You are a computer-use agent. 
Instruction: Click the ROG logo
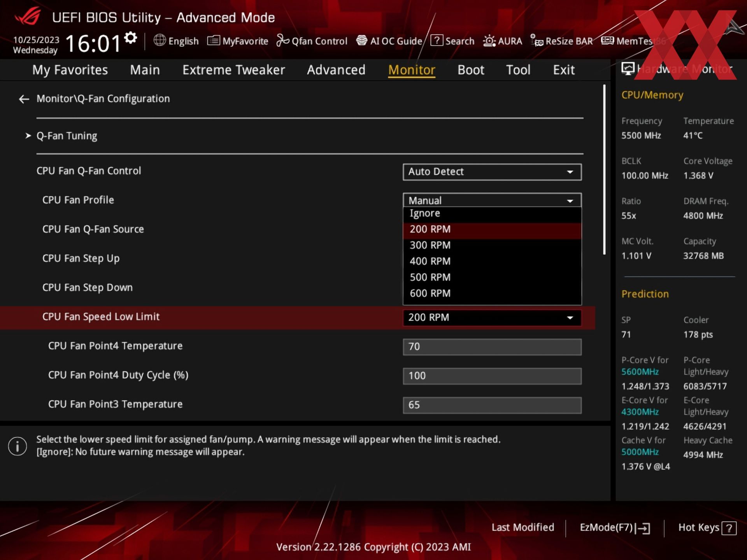(28, 16)
